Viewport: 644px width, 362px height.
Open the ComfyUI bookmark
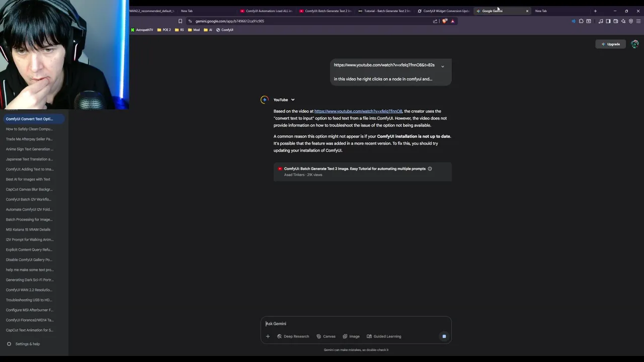tap(224, 30)
